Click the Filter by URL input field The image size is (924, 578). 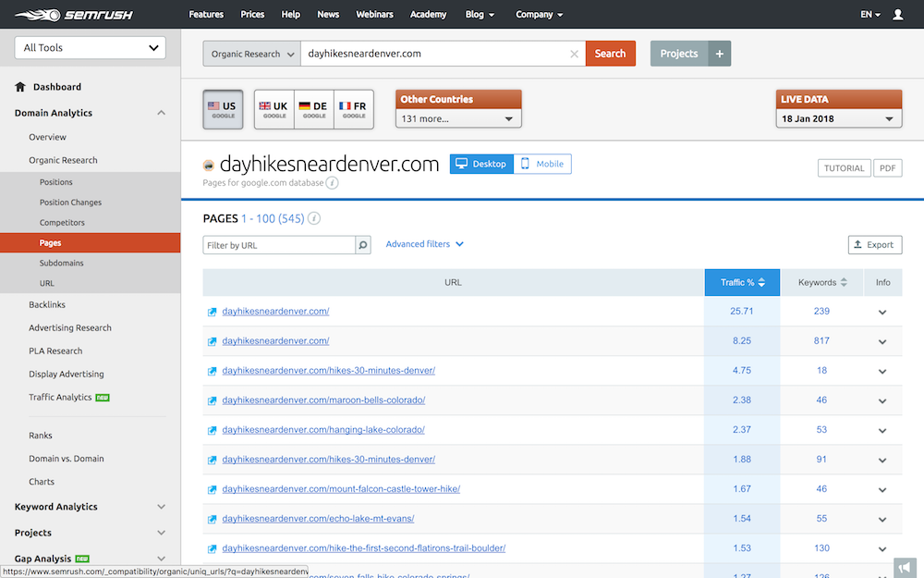pos(279,245)
